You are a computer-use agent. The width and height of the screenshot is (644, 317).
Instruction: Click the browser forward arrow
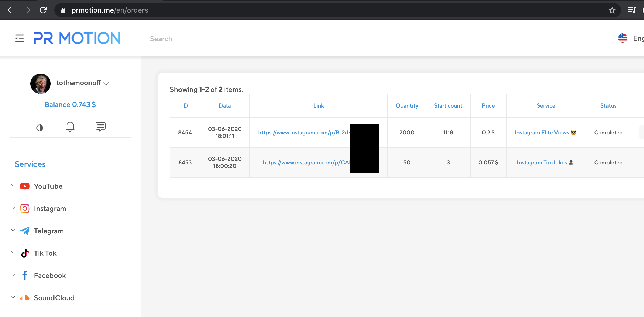pyautogui.click(x=27, y=10)
